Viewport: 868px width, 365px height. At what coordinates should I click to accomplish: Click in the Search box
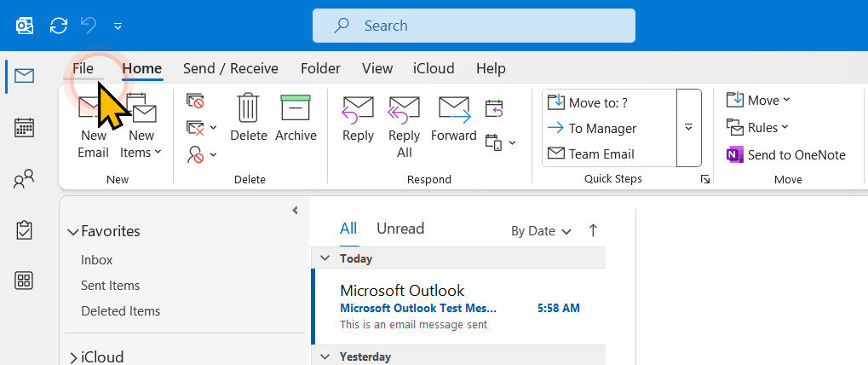(x=474, y=26)
